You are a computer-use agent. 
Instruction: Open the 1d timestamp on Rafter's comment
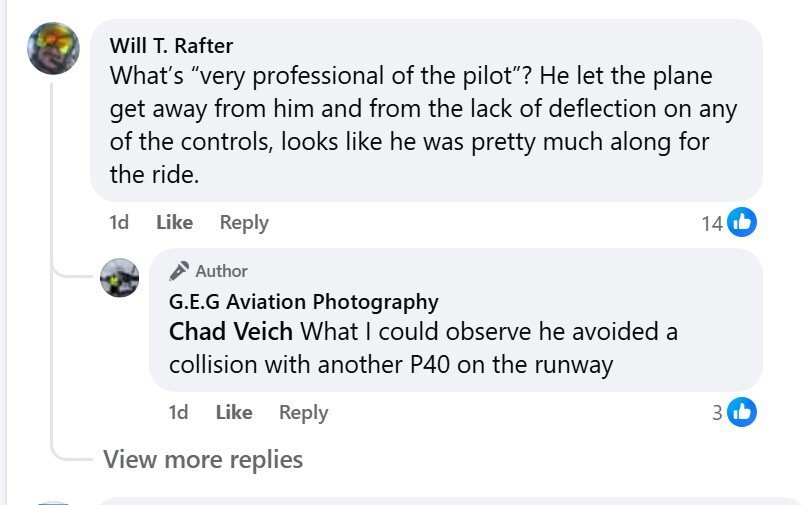click(x=118, y=222)
